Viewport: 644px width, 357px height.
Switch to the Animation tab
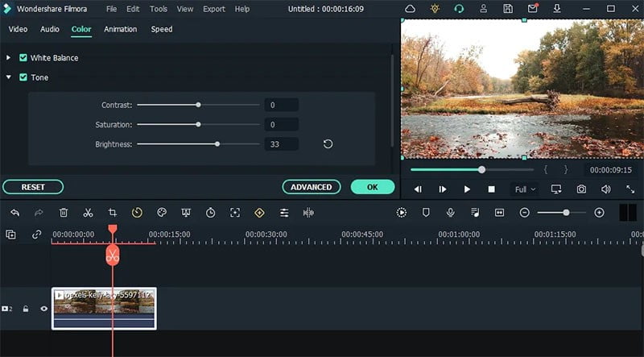120,29
